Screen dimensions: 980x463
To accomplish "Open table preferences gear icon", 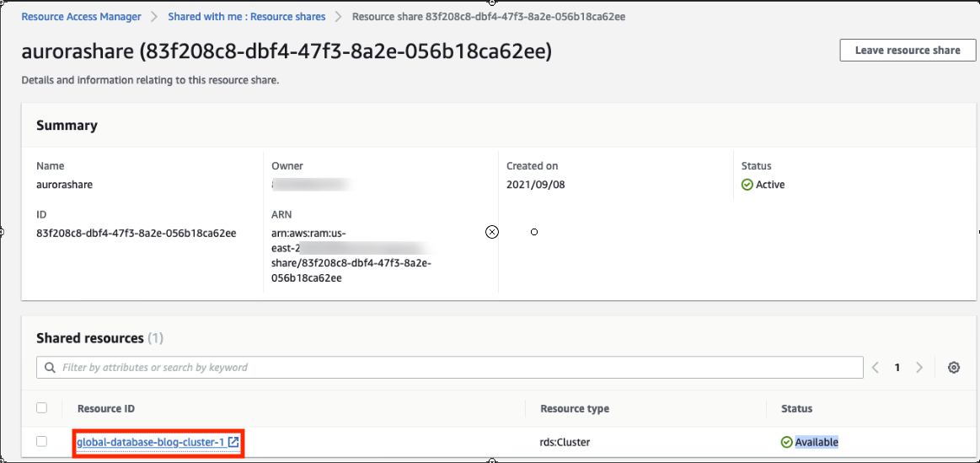I will point(954,368).
